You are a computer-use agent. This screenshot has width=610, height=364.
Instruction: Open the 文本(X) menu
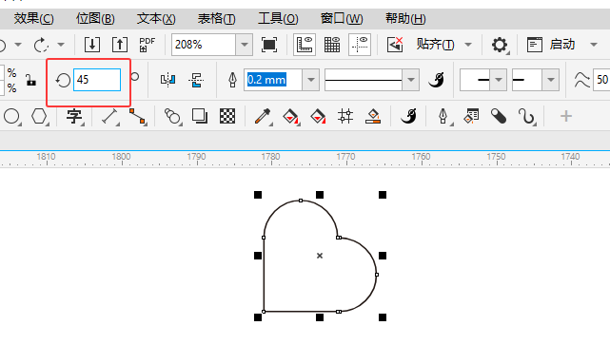pyautogui.click(x=156, y=19)
